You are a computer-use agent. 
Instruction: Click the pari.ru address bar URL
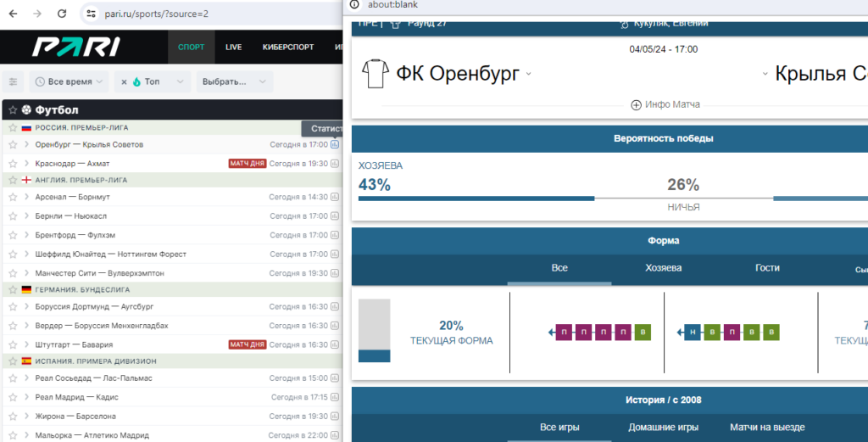click(x=157, y=14)
